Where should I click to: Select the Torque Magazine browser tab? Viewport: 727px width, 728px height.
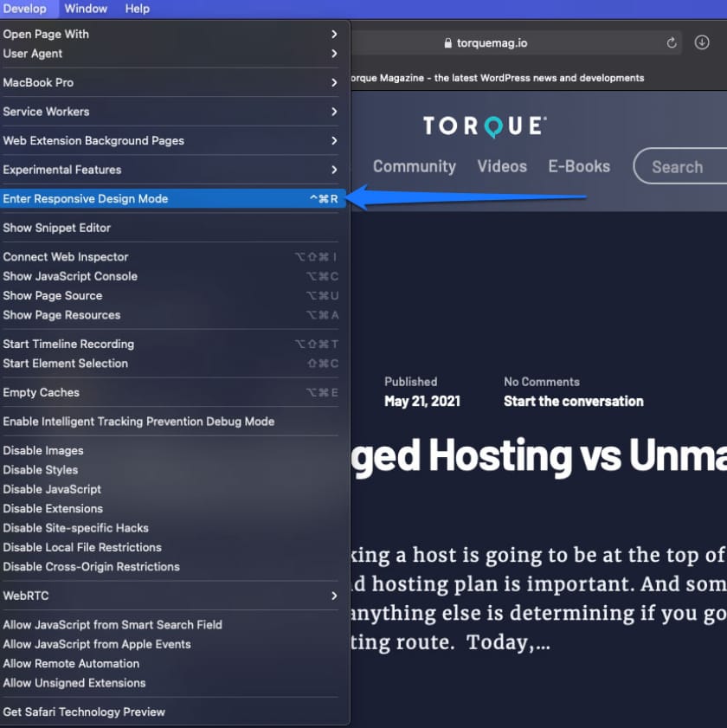pos(497,78)
